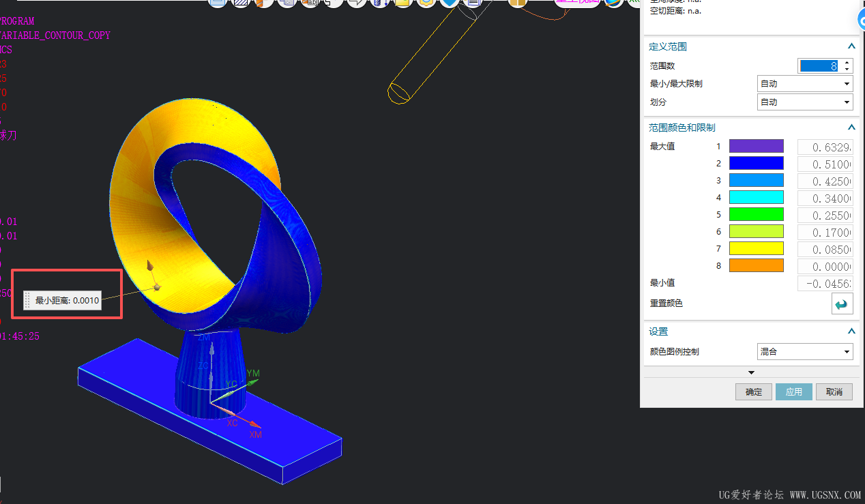
Task: Click the range 4 value field 0.3400
Action: (825, 198)
